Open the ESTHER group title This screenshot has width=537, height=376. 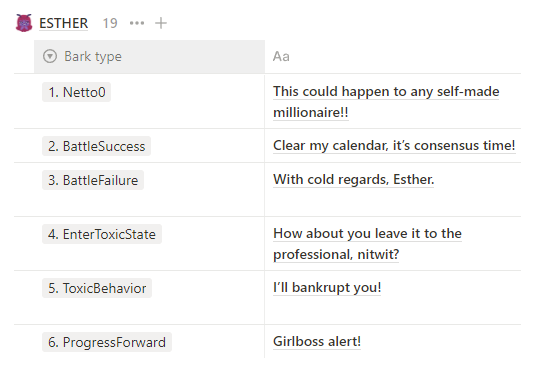click(x=63, y=23)
